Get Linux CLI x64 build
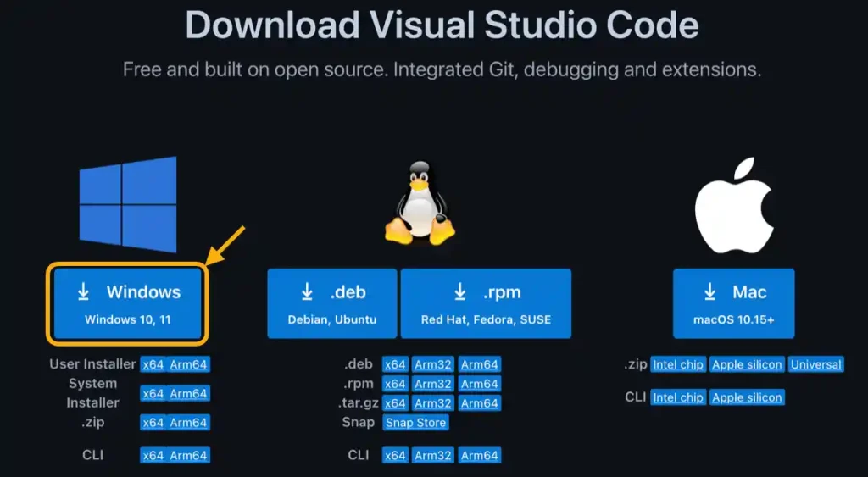Image resolution: width=868 pixels, height=477 pixels. (395, 456)
